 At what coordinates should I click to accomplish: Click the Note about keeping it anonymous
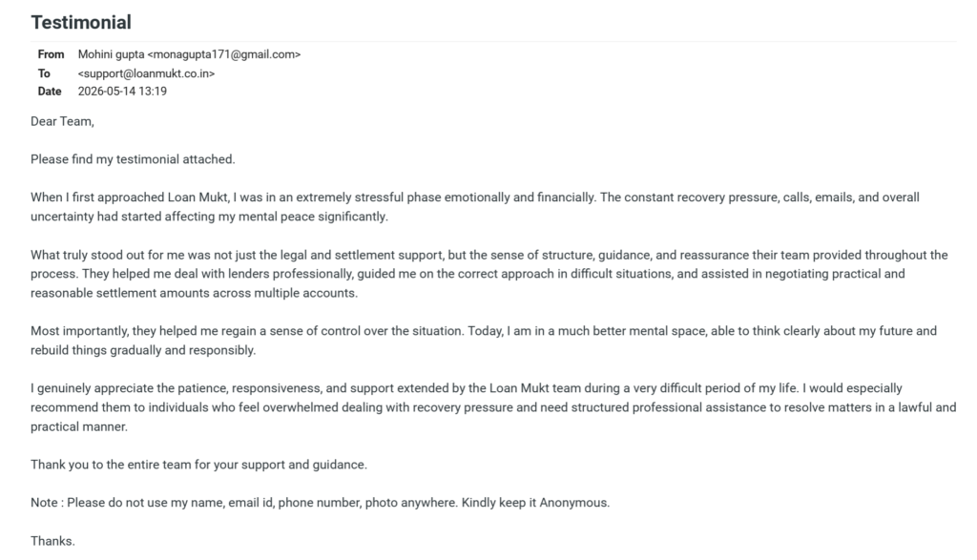321,503
